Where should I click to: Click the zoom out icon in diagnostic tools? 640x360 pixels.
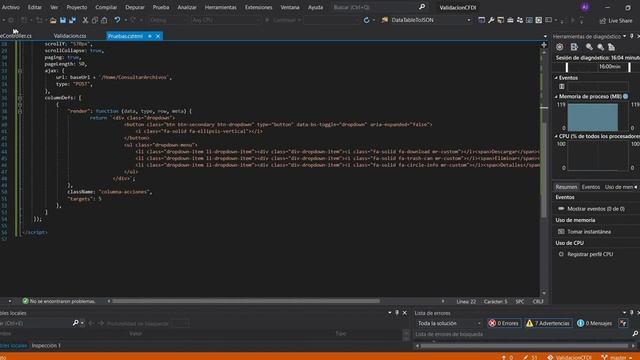point(600,47)
